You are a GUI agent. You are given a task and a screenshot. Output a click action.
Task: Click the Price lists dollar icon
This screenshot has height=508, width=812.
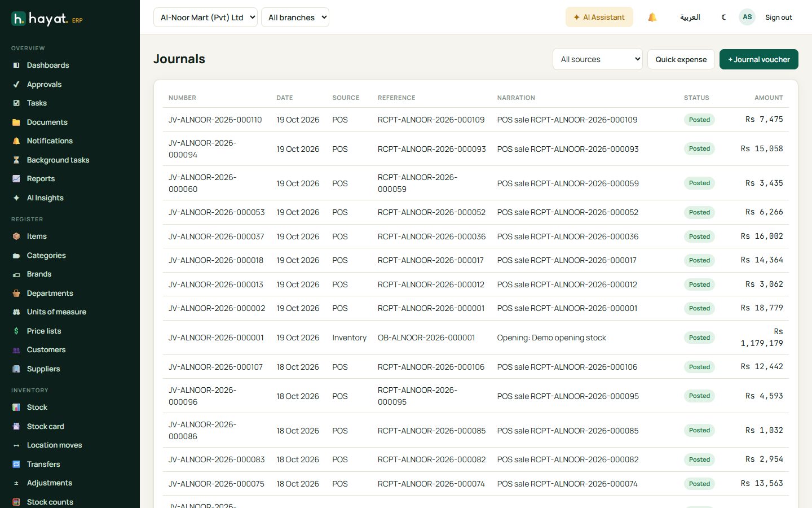click(x=16, y=331)
